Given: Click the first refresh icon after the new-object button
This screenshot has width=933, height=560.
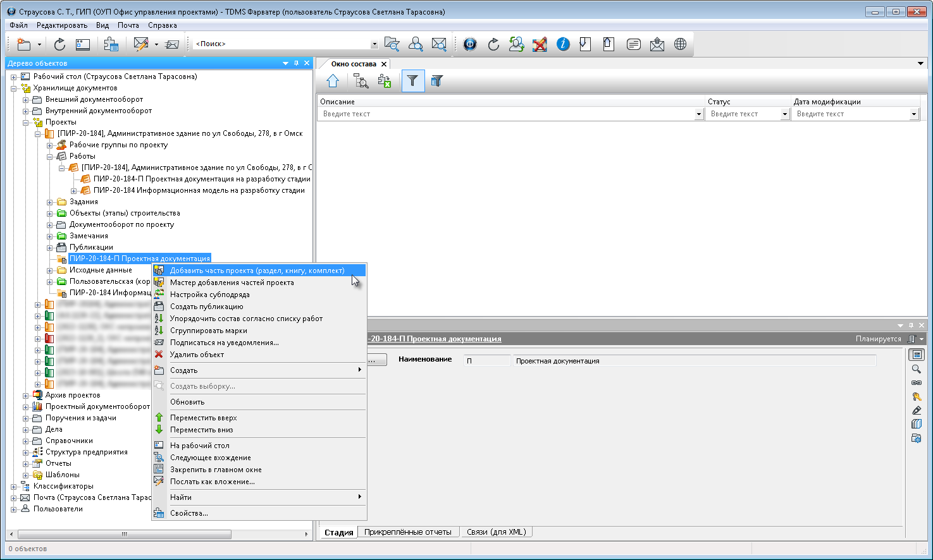Looking at the screenshot, I should (59, 44).
